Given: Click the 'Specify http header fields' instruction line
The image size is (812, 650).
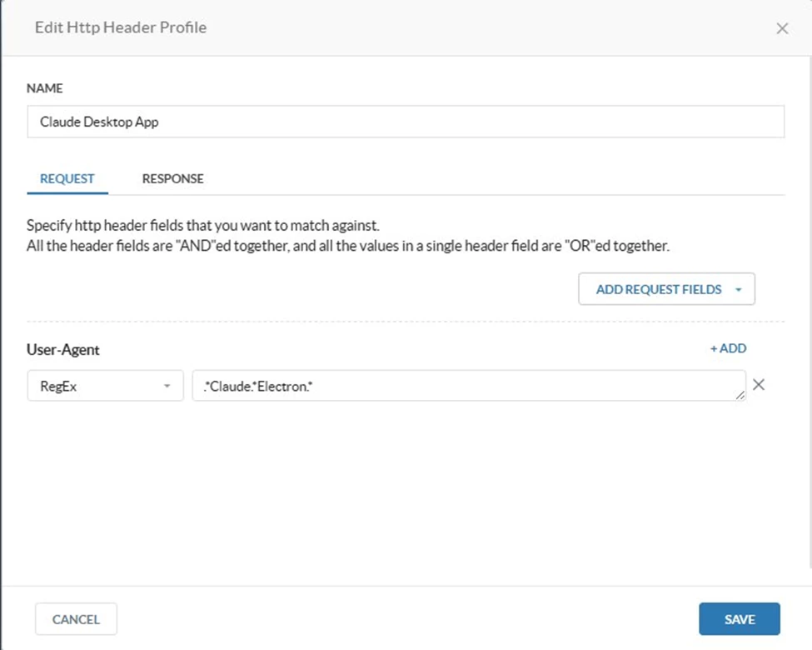Looking at the screenshot, I should (203, 226).
